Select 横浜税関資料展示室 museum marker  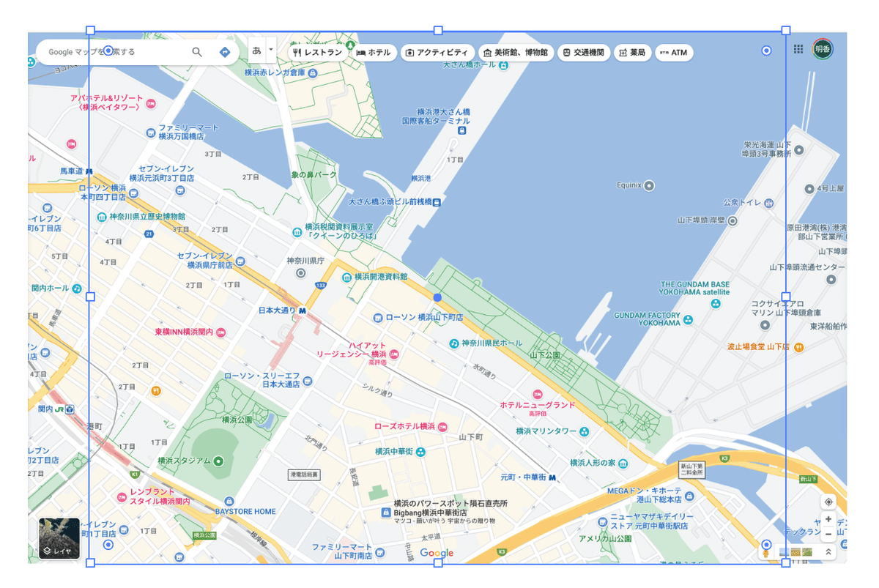297,231
